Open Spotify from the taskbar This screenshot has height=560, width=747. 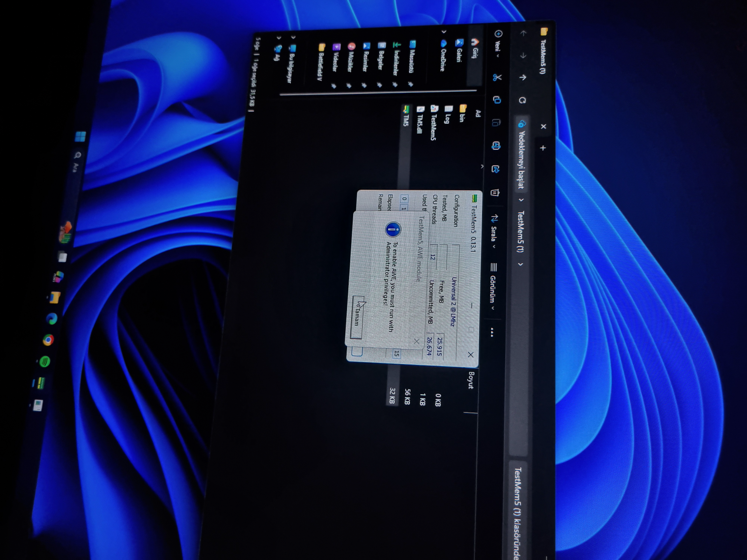[x=45, y=362]
